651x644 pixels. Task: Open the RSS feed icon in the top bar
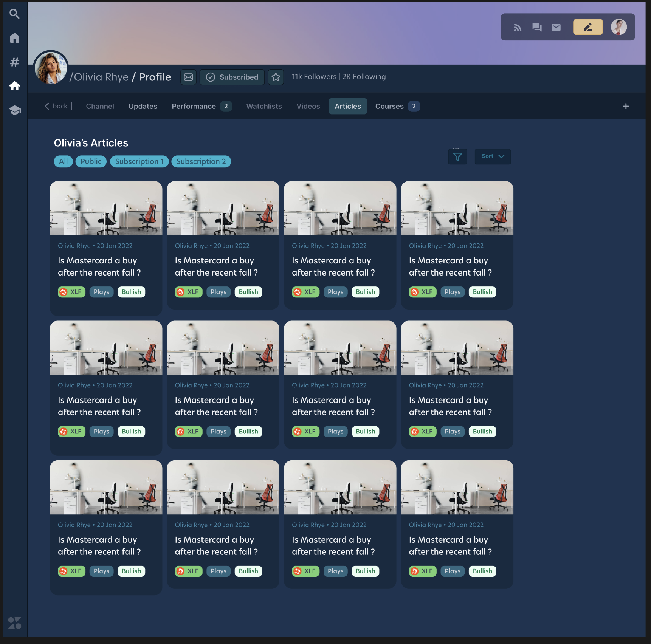point(518,27)
